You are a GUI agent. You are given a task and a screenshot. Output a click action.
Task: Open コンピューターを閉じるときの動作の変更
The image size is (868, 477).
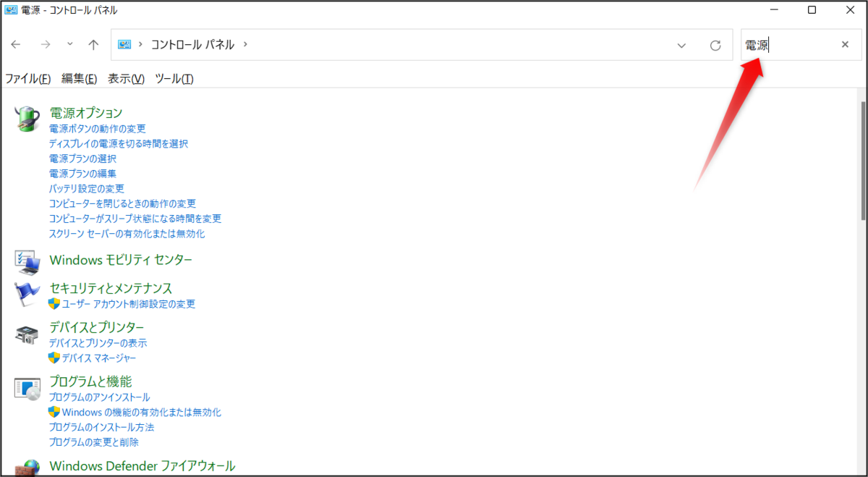pyautogui.click(x=122, y=203)
